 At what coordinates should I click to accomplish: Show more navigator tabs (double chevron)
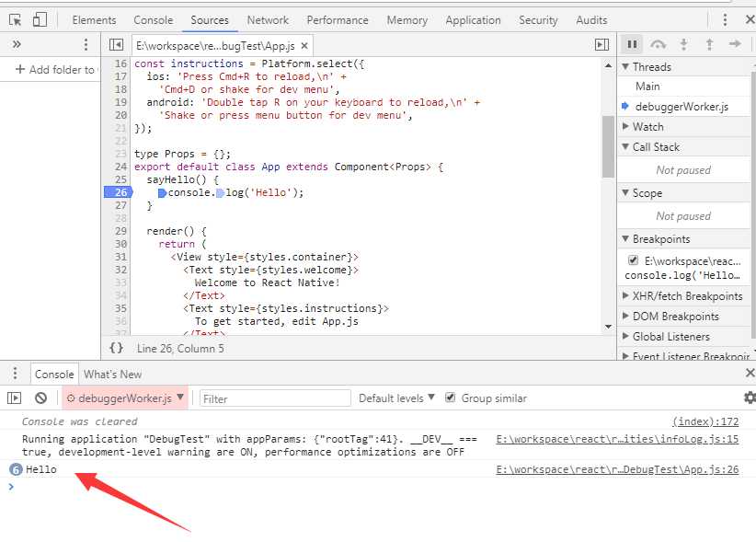tap(17, 44)
